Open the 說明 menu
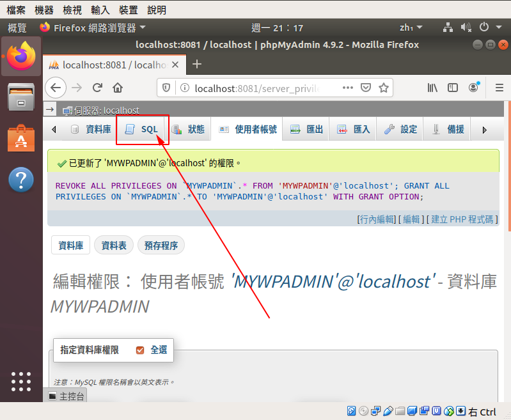 [x=157, y=10]
